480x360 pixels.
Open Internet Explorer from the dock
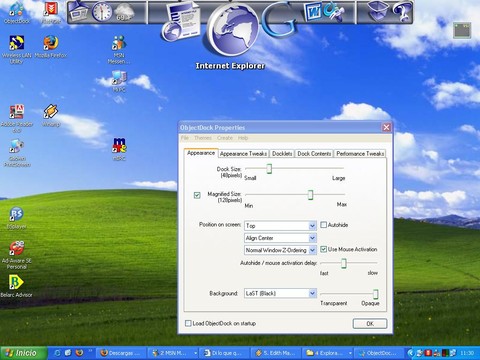coord(233,31)
